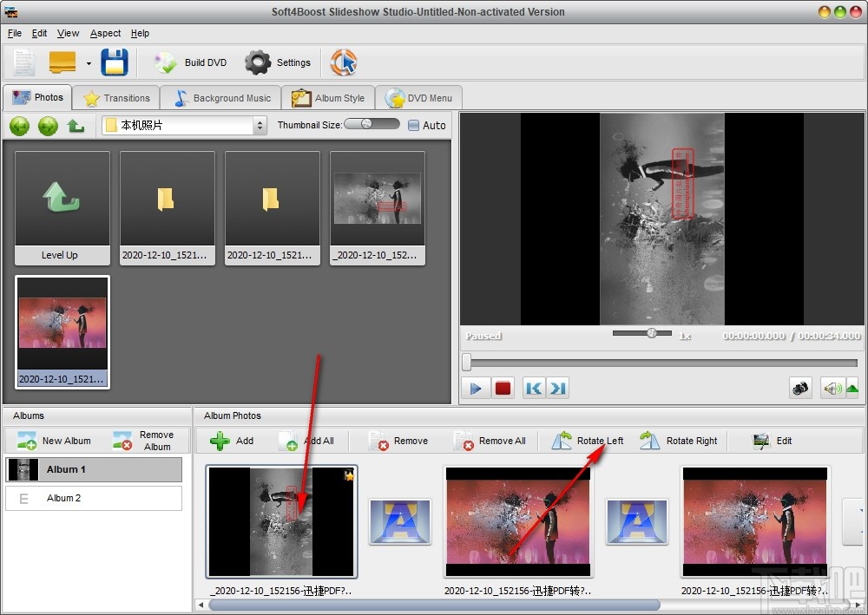Image resolution: width=868 pixels, height=615 pixels.
Task: Go back with green left arrow
Action: [19, 126]
